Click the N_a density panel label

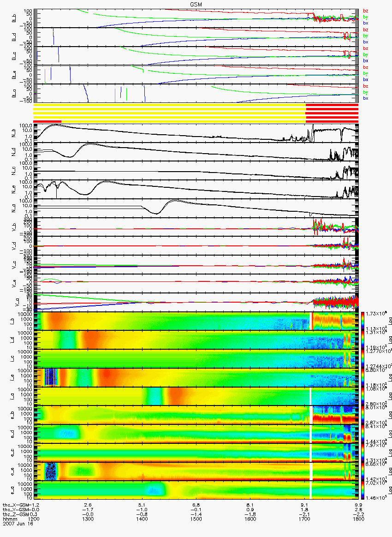[14, 208]
